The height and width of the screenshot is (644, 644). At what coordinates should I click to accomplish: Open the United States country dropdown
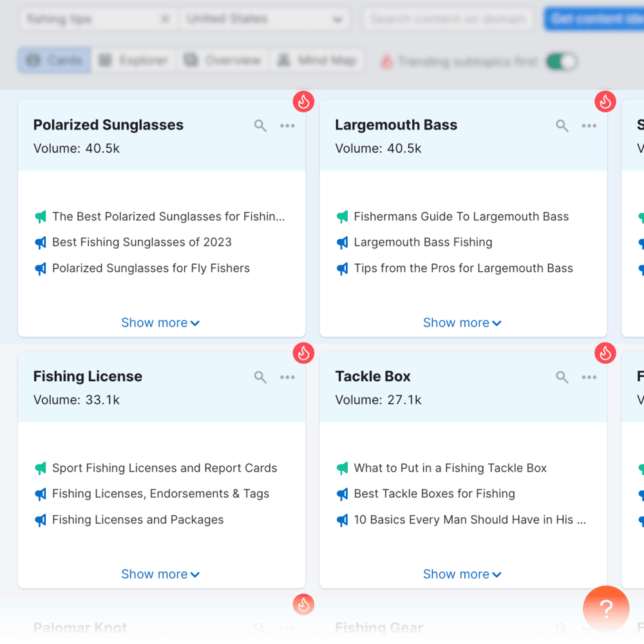tap(265, 19)
